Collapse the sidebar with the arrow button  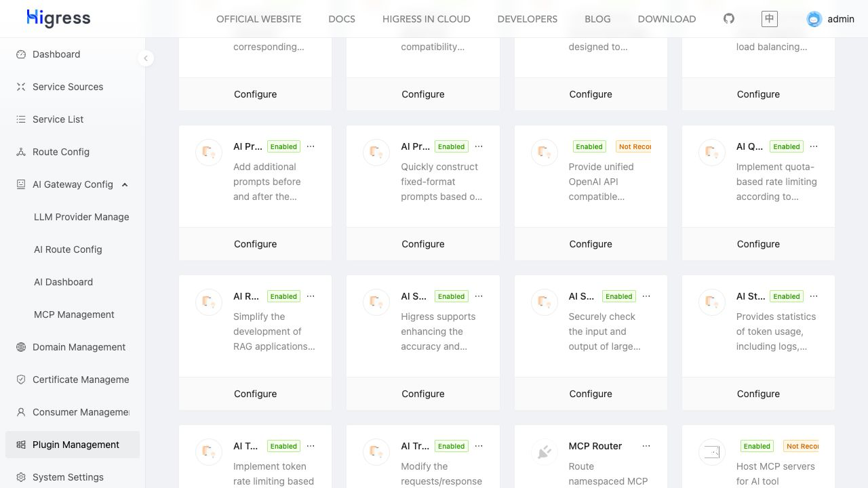pos(146,58)
